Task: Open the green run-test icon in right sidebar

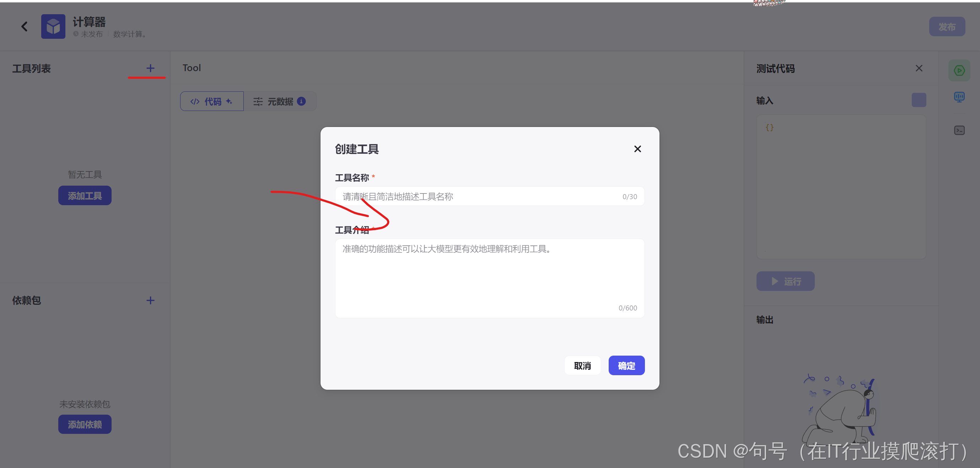Action: [959, 70]
